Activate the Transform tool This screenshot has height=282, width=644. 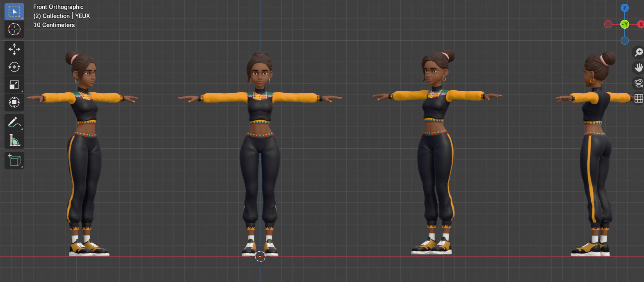14,102
